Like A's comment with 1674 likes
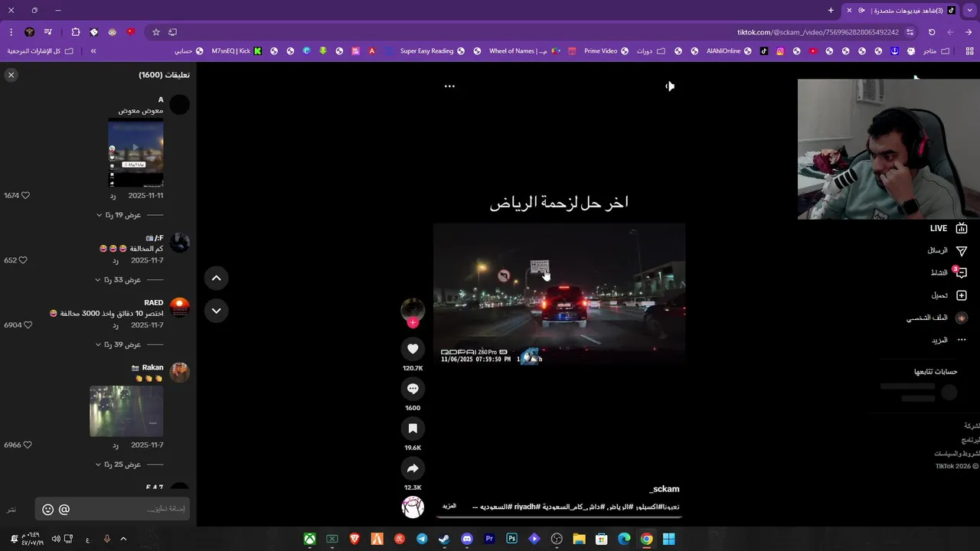Image resolution: width=980 pixels, height=551 pixels. point(25,196)
